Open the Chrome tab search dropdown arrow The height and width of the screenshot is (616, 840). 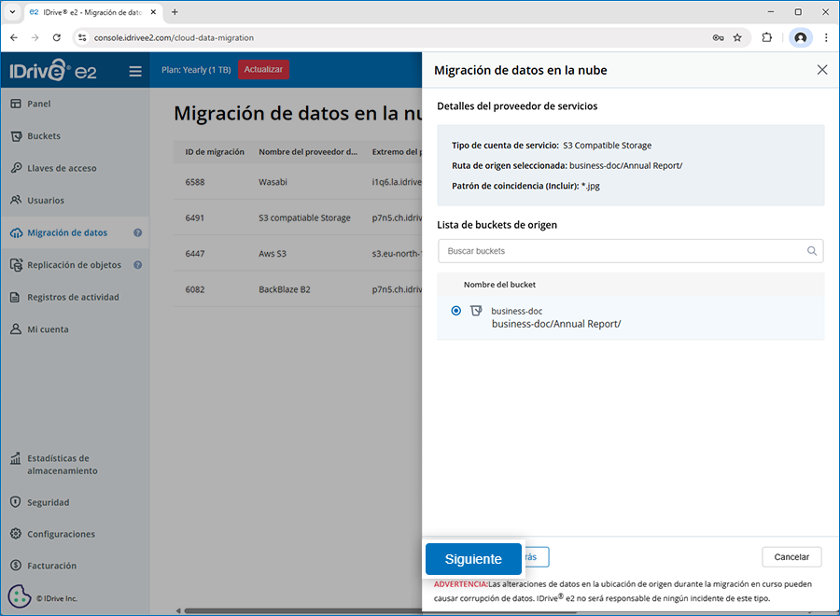(x=12, y=12)
